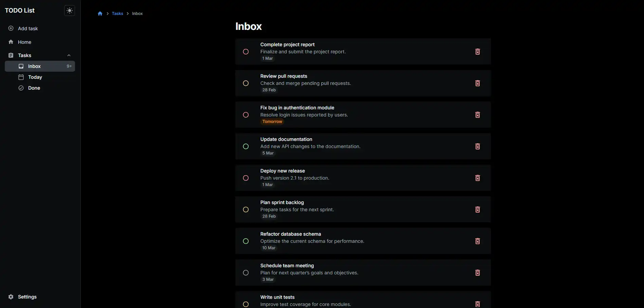Screen dimensions: 644x308
Task: Mark Update documentation as done
Action: [246, 146]
